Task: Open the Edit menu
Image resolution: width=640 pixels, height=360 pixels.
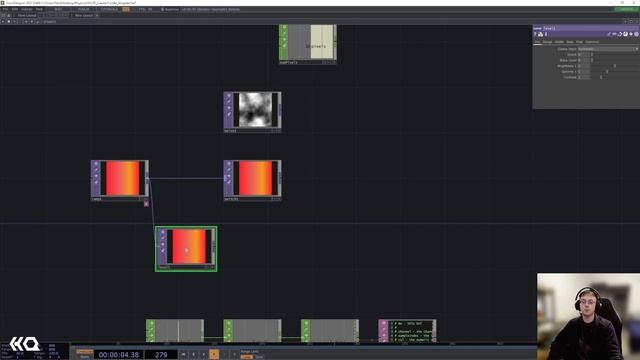Action: pos(15,9)
